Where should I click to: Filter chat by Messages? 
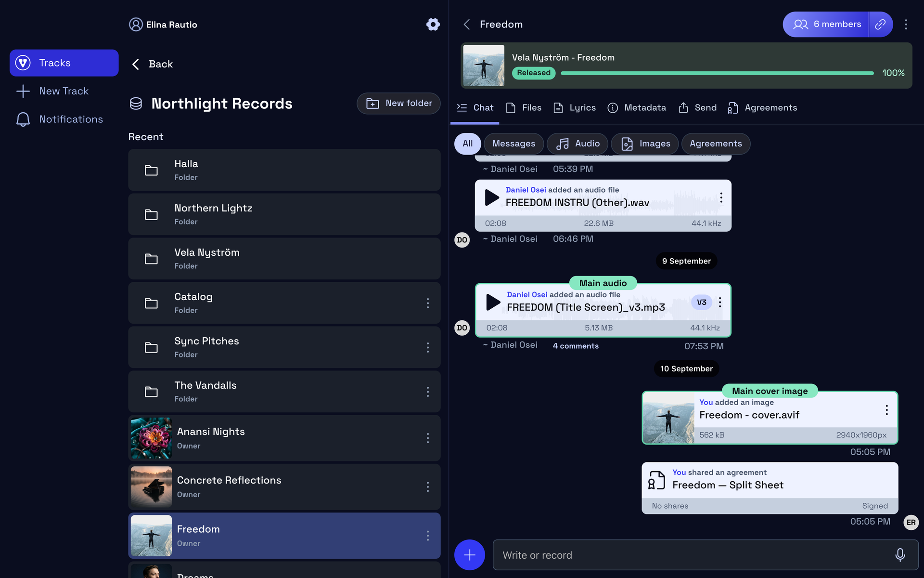513,144
